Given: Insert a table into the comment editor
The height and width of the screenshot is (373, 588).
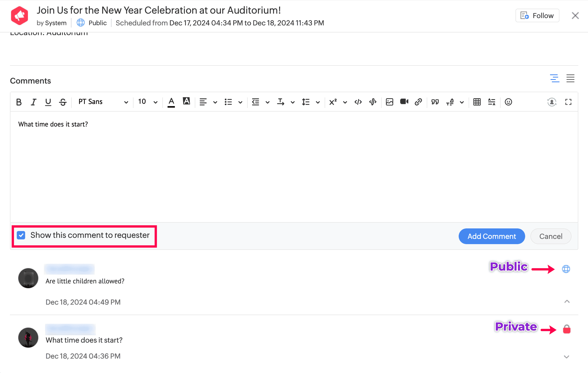Looking at the screenshot, I should (476, 102).
